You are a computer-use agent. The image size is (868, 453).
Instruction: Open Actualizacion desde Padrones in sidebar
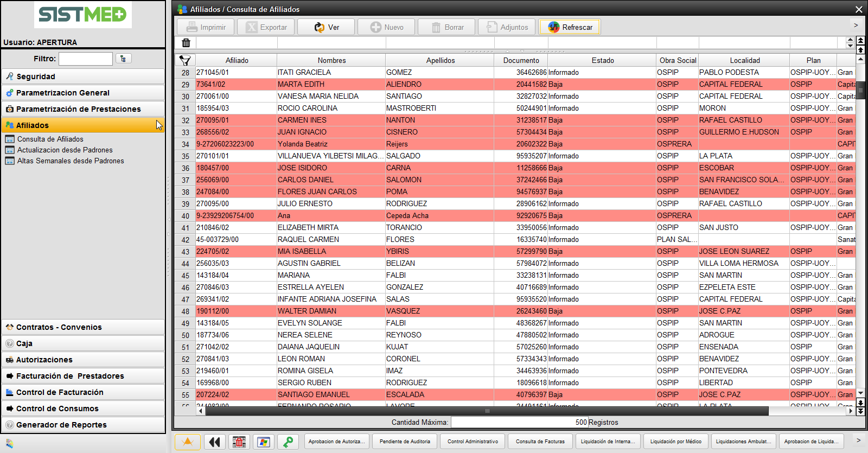(x=65, y=150)
